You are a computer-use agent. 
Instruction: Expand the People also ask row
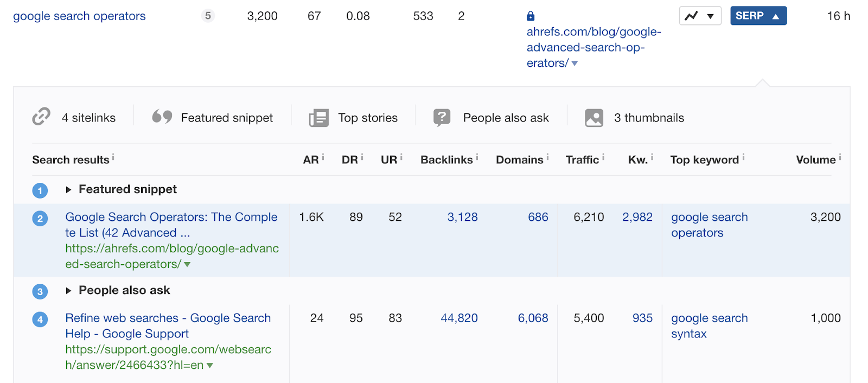(68, 291)
